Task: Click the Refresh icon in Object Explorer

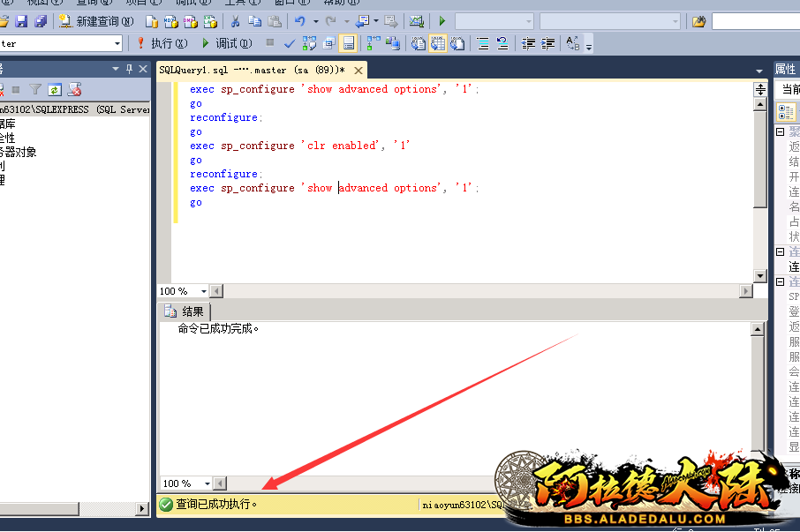Action: click(55, 89)
